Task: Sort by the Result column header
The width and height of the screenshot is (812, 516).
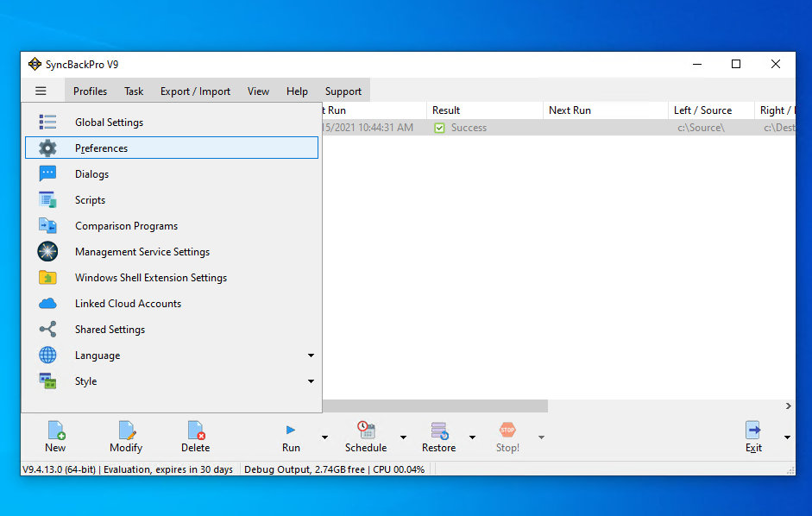Action: [485, 110]
